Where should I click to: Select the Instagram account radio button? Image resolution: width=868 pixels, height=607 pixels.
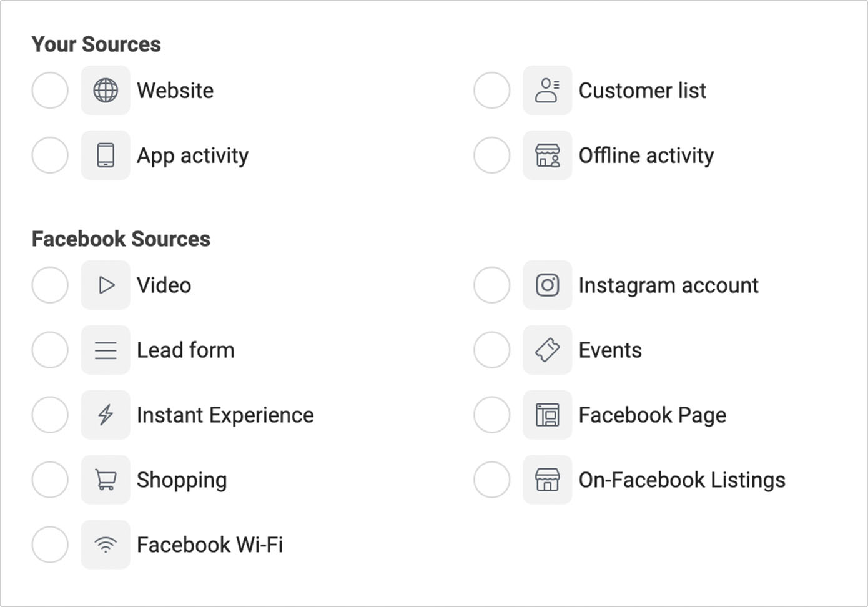pos(491,285)
